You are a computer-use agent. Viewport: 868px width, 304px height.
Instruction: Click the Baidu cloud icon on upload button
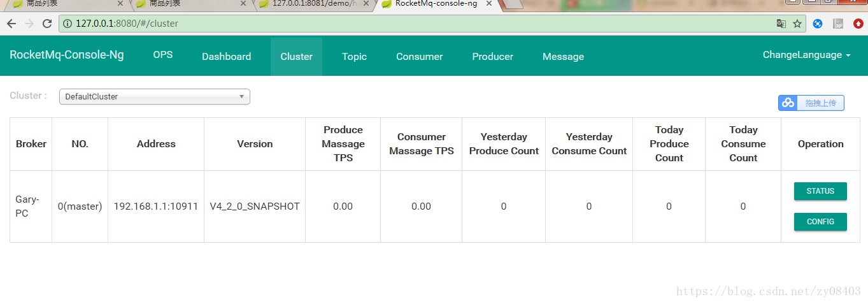point(788,103)
